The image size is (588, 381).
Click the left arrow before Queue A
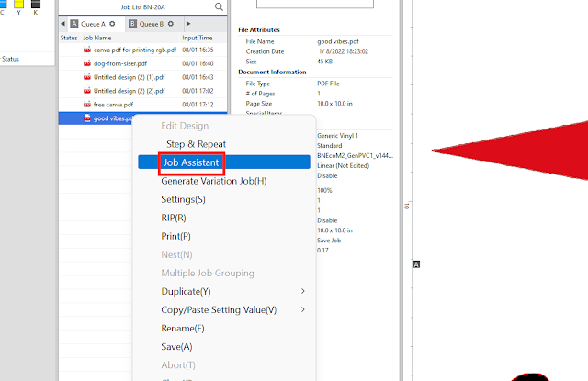[63, 24]
